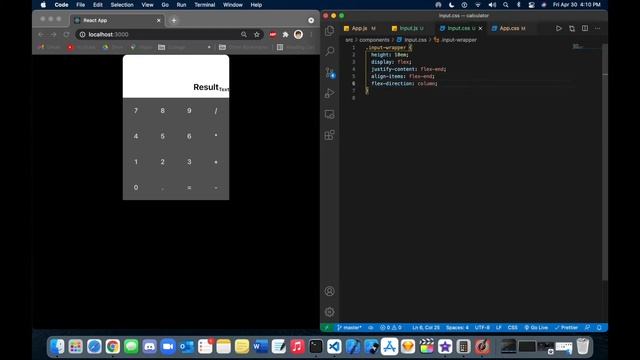This screenshot has width=640, height=360.
Task: Click the site information icon beside localhost
Action: (82, 35)
